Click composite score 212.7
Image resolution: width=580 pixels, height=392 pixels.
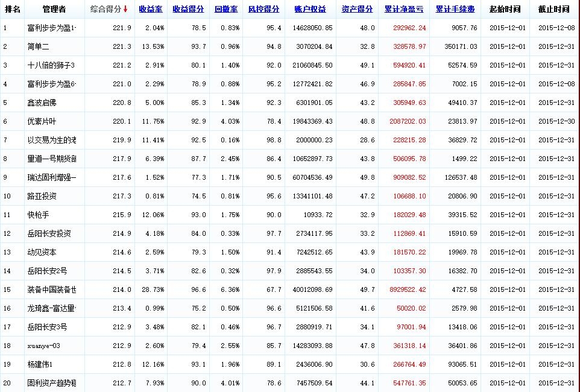(x=122, y=383)
